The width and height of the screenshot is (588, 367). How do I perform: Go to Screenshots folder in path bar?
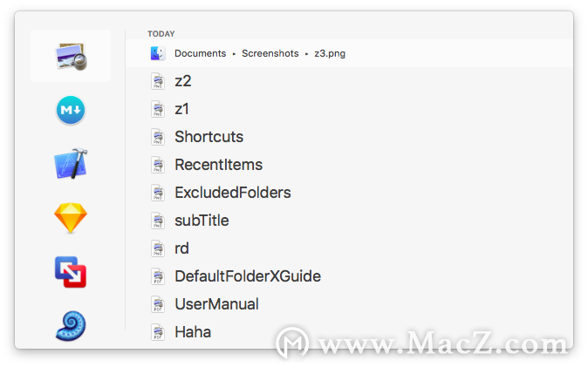[270, 53]
